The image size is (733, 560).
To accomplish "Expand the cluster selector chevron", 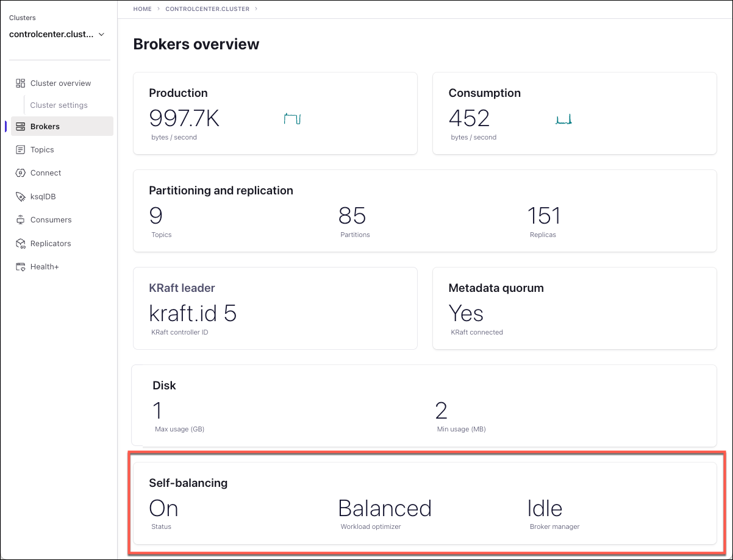I will (x=101, y=35).
